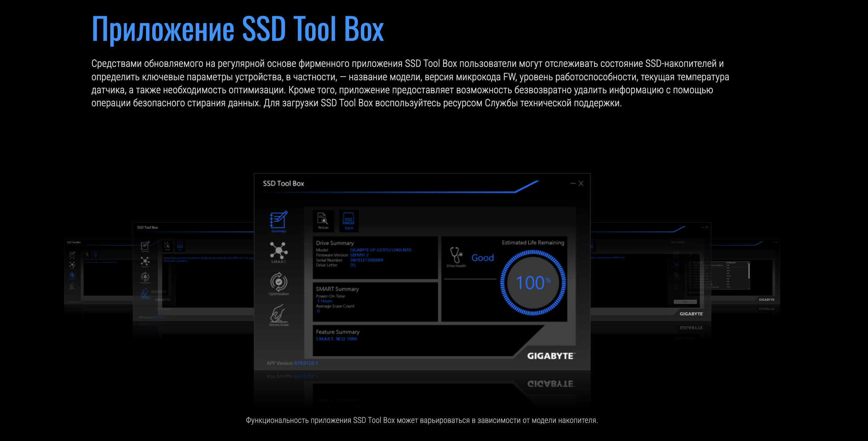Screen dimensions: 868x441
Task: Select Optimization icon in the center window
Action: click(x=278, y=282)
